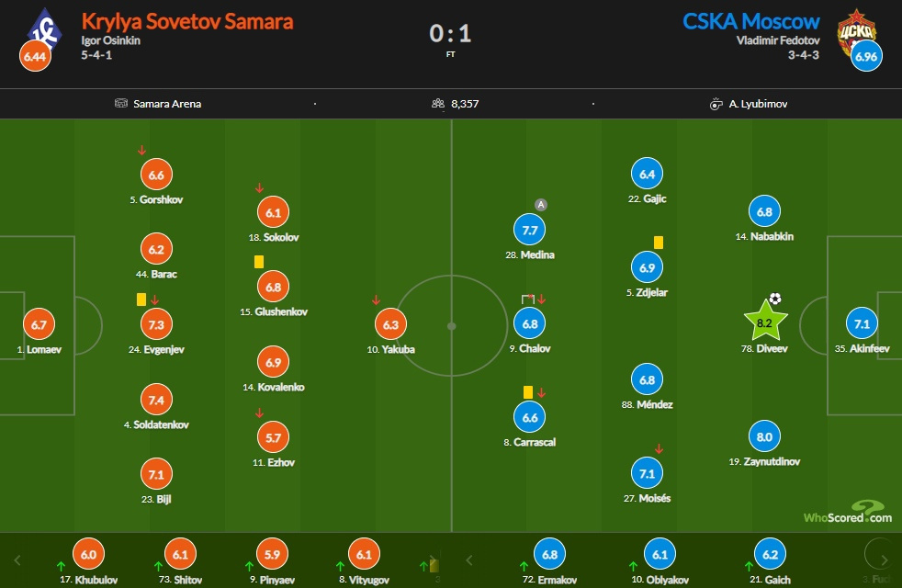Click the stadium icon beside Samara Arena
902x588 pixels.
(121, 104)
